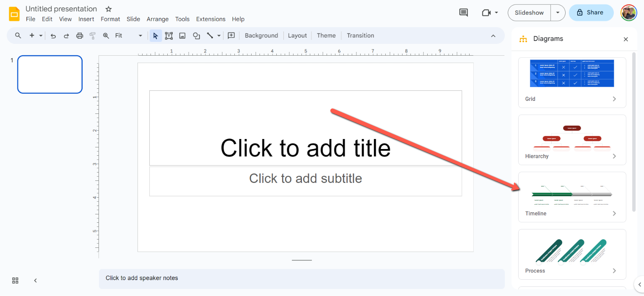This screenshot has height=296, width=644.
Task: Open the Fit zoom dropdown
Action: click(140, 36)
